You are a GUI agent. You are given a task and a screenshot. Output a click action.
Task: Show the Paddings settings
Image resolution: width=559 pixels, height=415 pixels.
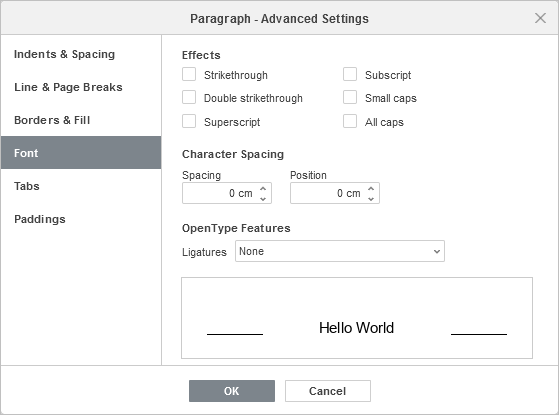click(81, 219)
